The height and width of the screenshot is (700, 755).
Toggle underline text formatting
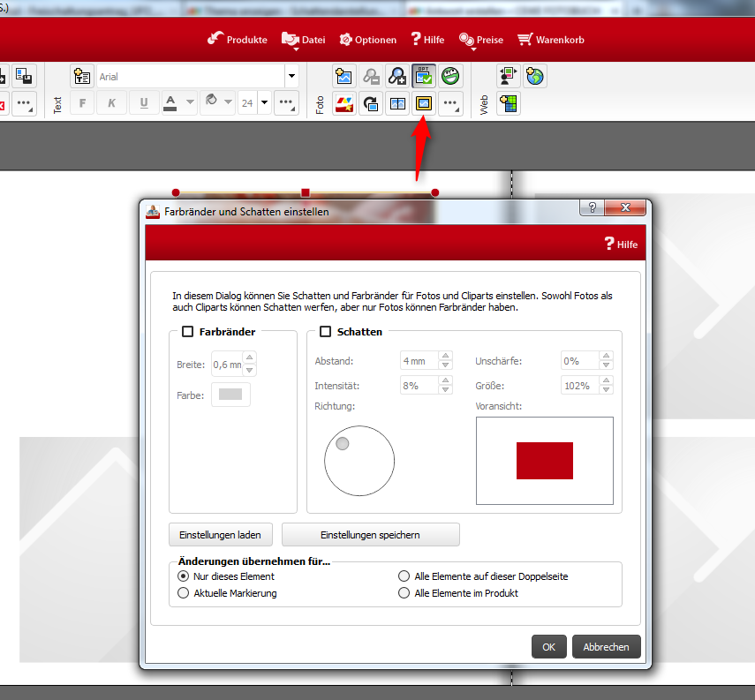click(143, 103)
